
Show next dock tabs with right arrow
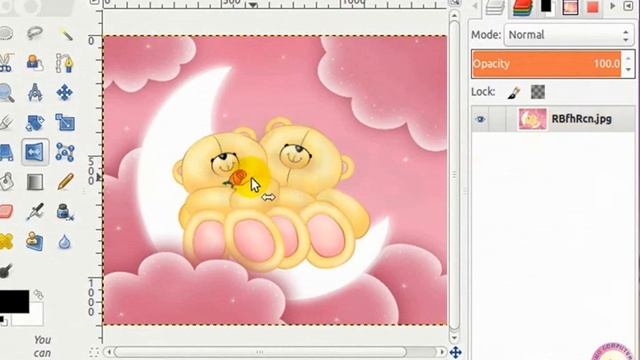click(612, 6)
